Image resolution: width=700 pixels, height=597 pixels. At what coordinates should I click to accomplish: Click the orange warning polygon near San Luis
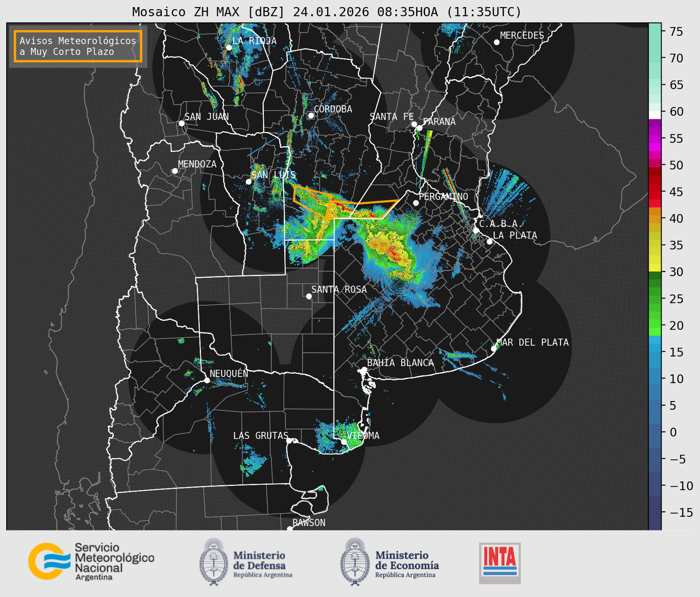click(312, 199)
